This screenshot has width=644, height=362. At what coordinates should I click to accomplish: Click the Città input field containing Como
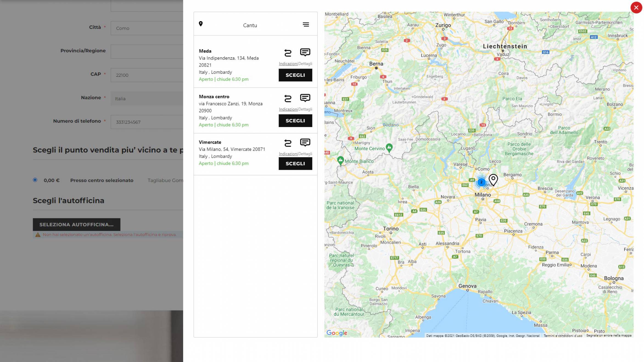[147, 28]
